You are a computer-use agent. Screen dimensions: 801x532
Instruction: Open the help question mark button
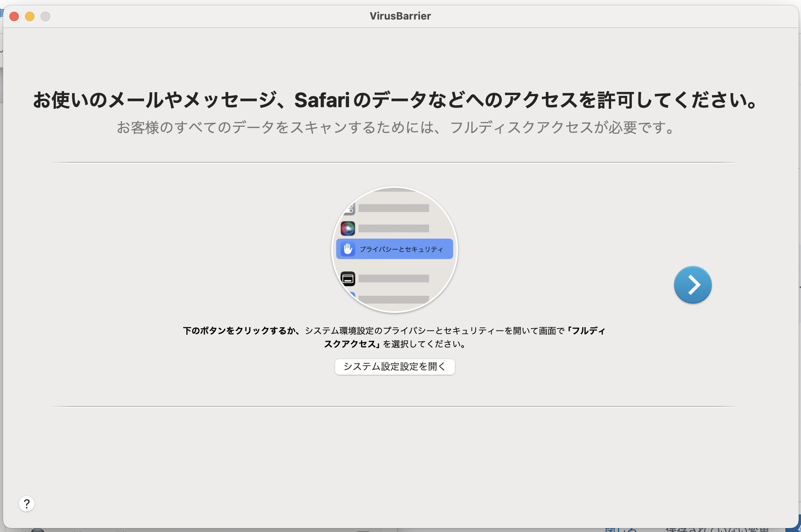point(27,504)
